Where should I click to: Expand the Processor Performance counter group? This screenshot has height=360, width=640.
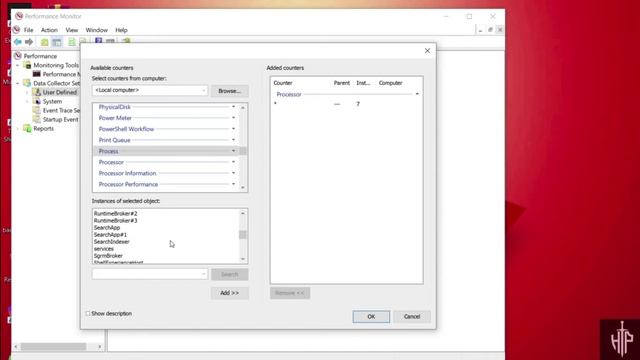(x=233, y=184)
